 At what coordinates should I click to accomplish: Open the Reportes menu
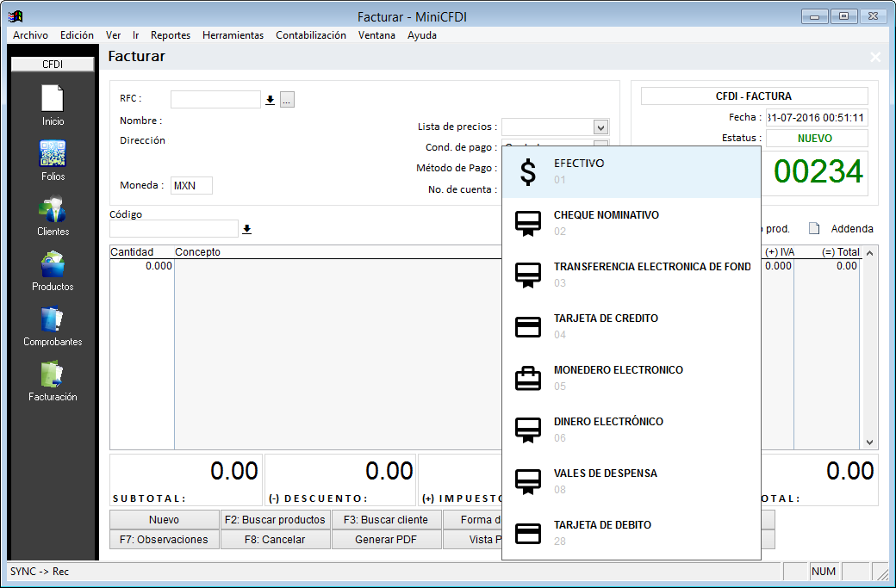click(171, 35)
